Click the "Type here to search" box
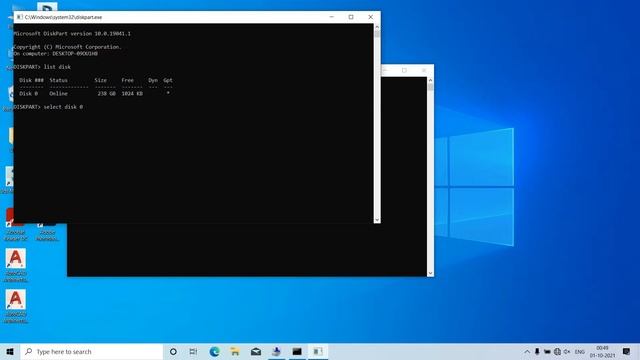Image resolution: width=640 pixels, height=360 pixels. coord(92,351)
